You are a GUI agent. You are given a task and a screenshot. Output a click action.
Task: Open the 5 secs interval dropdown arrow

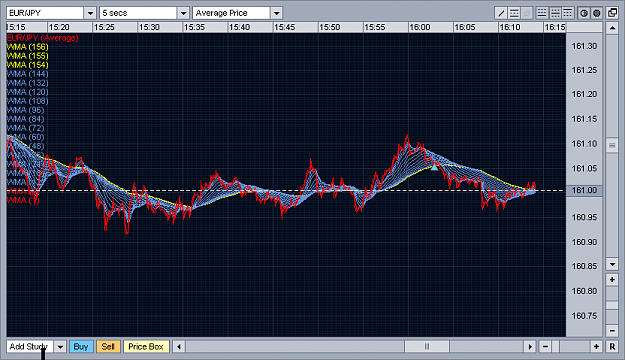point(183,13)
